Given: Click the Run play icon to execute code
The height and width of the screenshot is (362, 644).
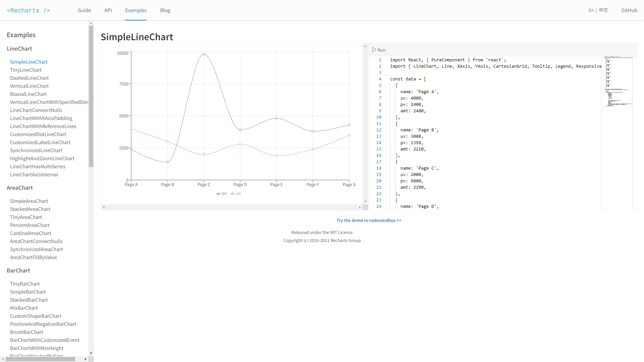Looking at the screenshot, I should (374, 50).
